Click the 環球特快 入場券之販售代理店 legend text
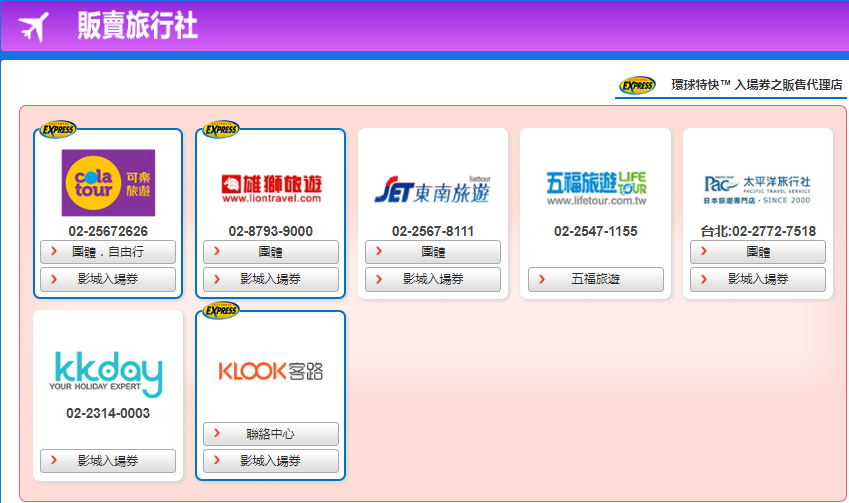 (x=756, y=85)
